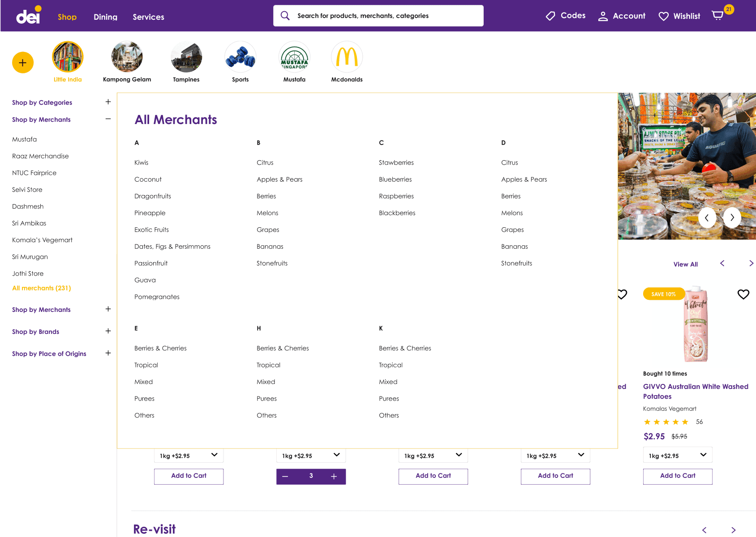
Task: Select the Sports dumbbell icon
Action: (x=240, y=57)
